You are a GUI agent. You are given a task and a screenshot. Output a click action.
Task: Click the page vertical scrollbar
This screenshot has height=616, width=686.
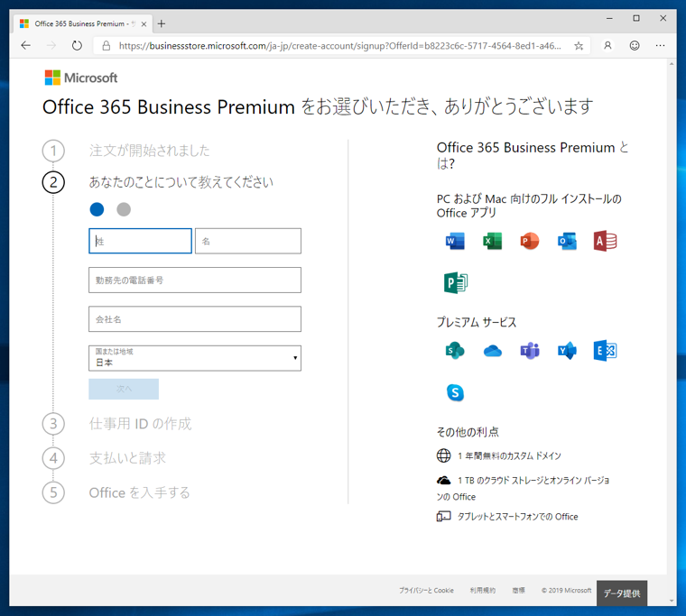tap(672, 332)
